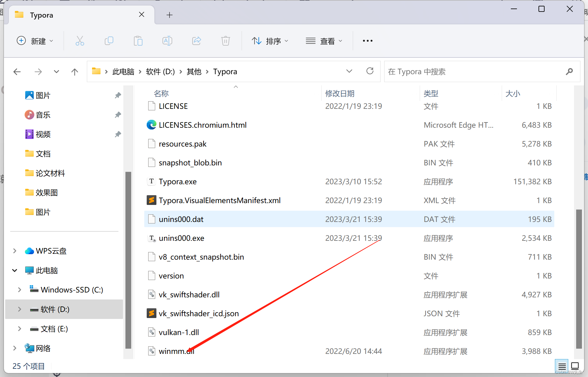Select the resources.pak file

(x=349, y=144)
